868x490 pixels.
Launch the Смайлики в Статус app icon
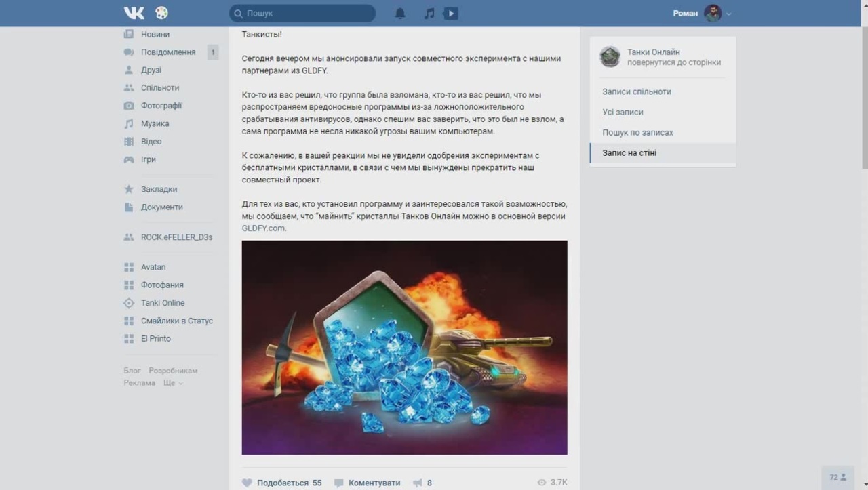[129, 321]
